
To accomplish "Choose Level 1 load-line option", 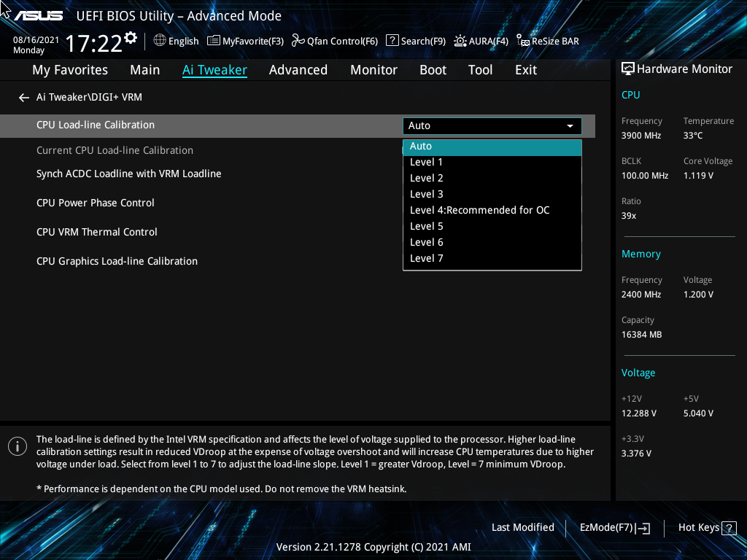I will coord(492,163).
